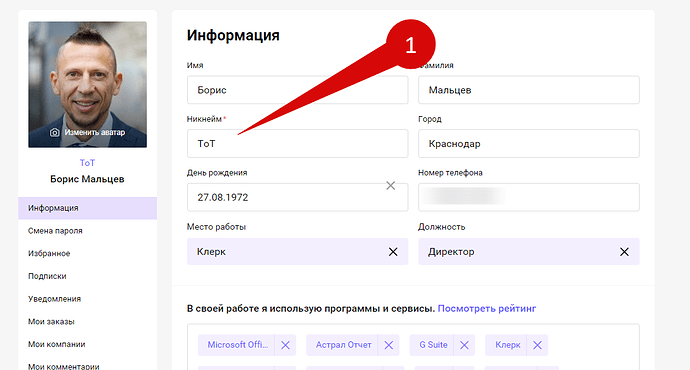Remove the G Suite tag
This screenshot has width=690, height=370.
[x=464, y=345]
